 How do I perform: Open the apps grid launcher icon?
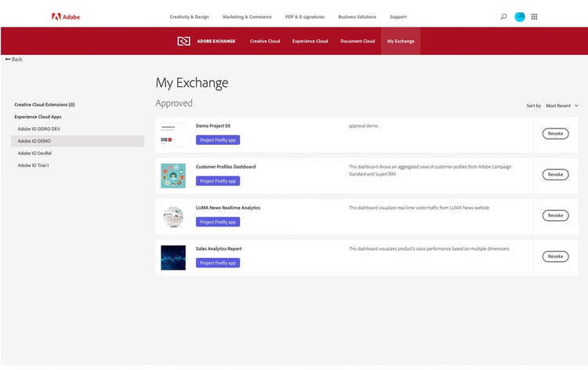(x=535, y=16)
